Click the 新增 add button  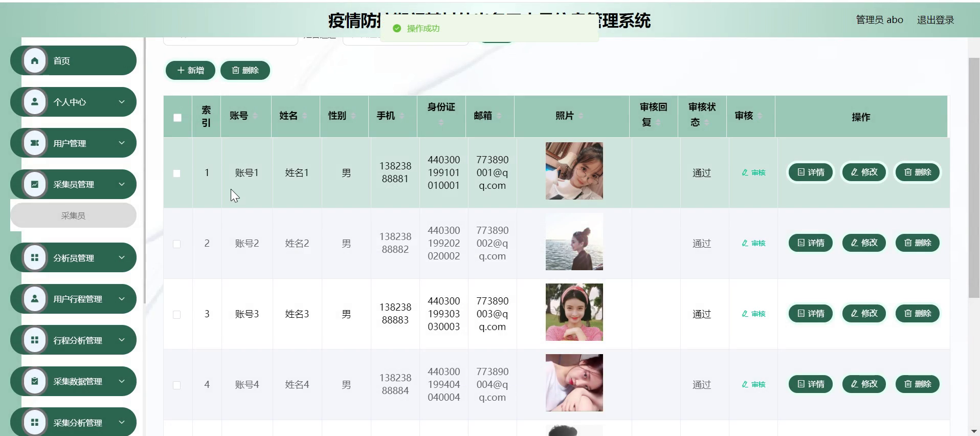click(190, 70)
